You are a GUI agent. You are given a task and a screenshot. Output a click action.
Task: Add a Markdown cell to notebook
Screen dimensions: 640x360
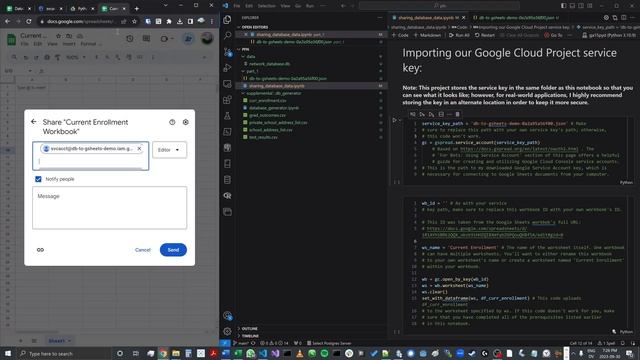(427, 35)
